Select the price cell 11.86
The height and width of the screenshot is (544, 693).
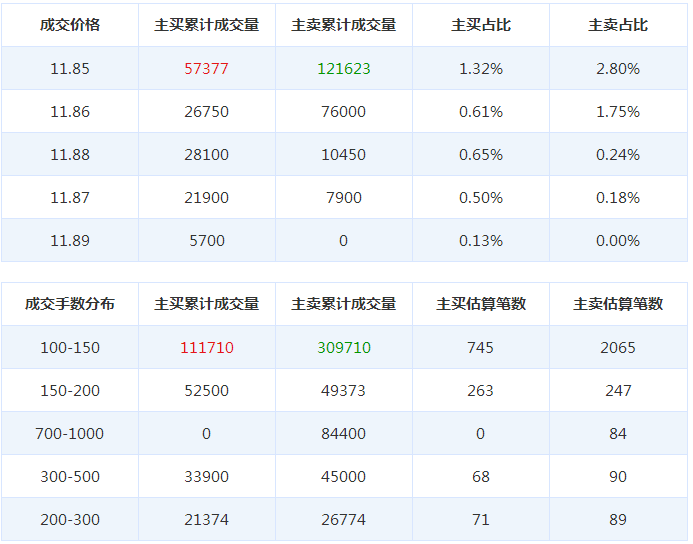[x=70, y=111]
